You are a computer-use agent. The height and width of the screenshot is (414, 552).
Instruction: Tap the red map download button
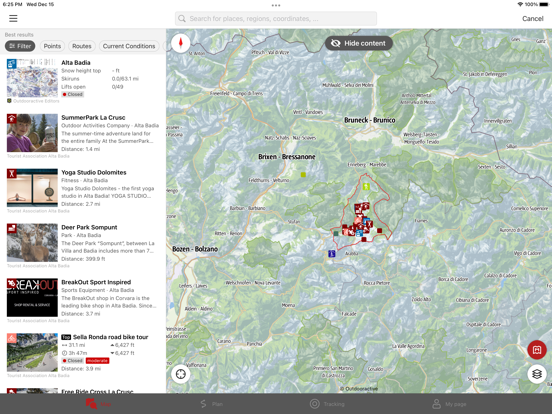[x=537, y=350]
